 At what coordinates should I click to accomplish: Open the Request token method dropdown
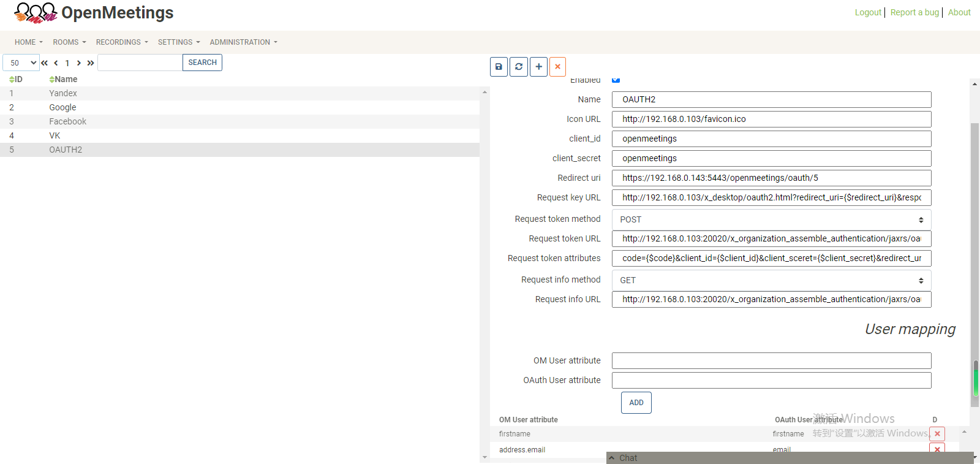[x=771, y=219]
